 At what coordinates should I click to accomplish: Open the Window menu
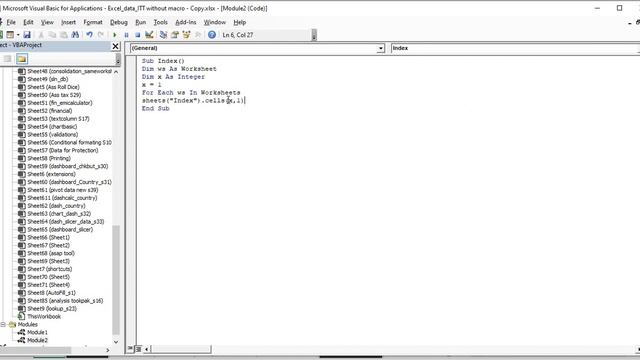[214, 22]
